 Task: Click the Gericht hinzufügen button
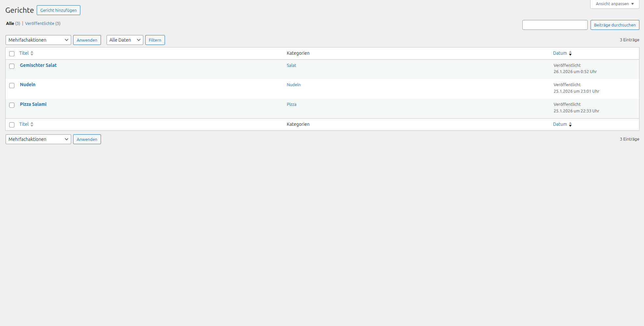point(58,10)
